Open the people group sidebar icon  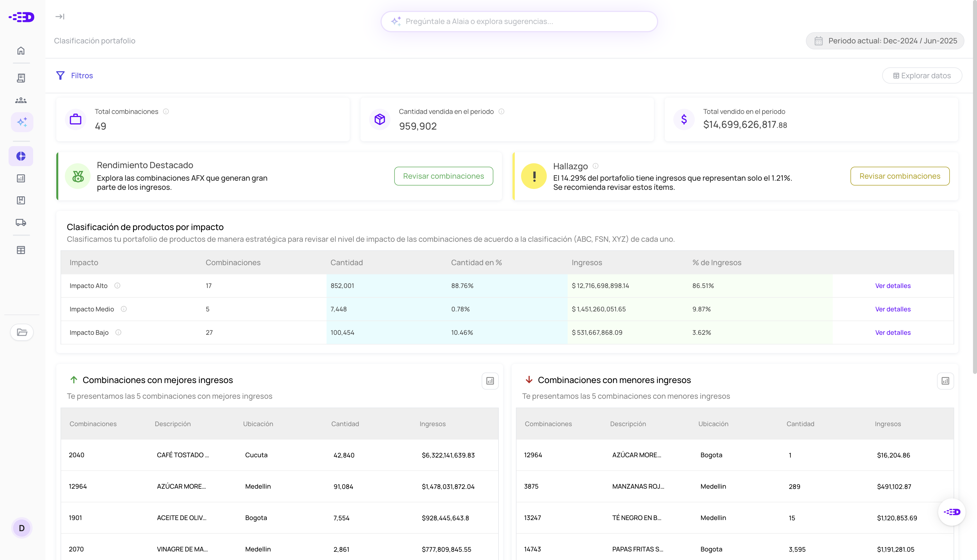(21, 100)
